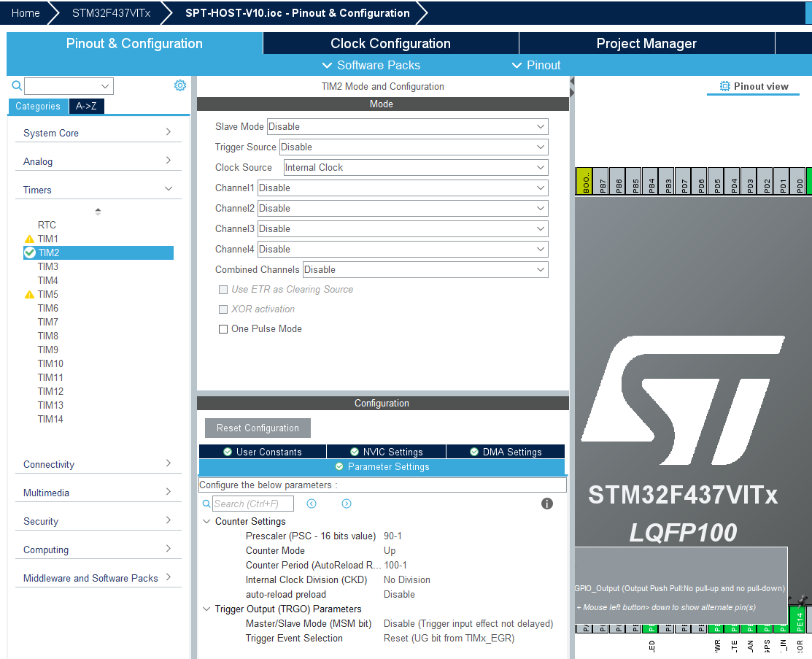This screenshot has width=812, height=659.
Task: Open the Clock Source dropdown
Action: point(416,167)
